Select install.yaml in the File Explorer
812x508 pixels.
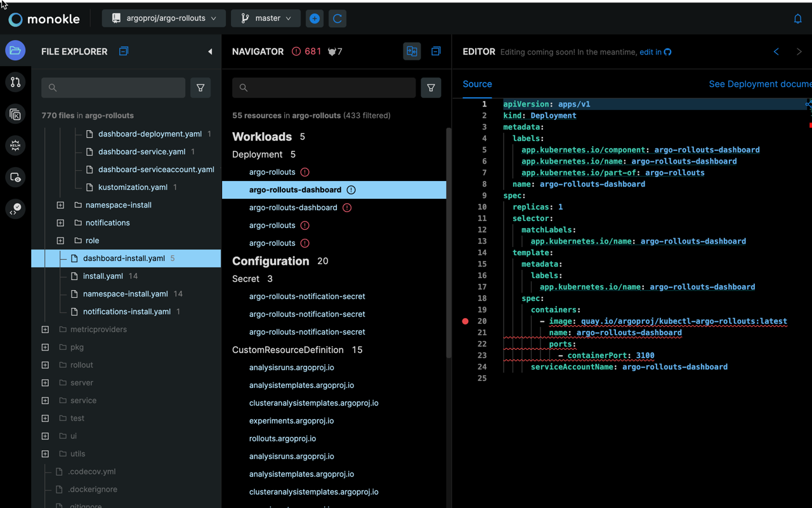(102, 276)
